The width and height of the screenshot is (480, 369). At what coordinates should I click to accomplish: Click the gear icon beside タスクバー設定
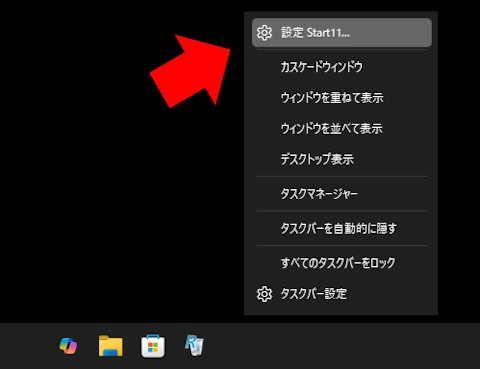(x=264, y=294)
